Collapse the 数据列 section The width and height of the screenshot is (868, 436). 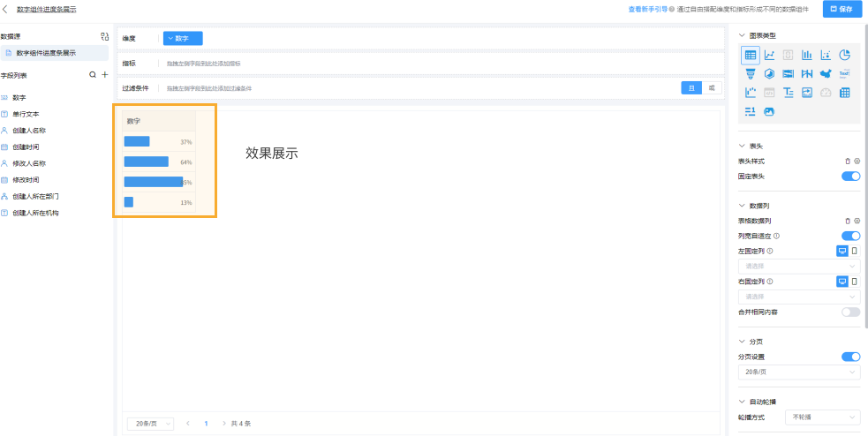coord(742,206)
